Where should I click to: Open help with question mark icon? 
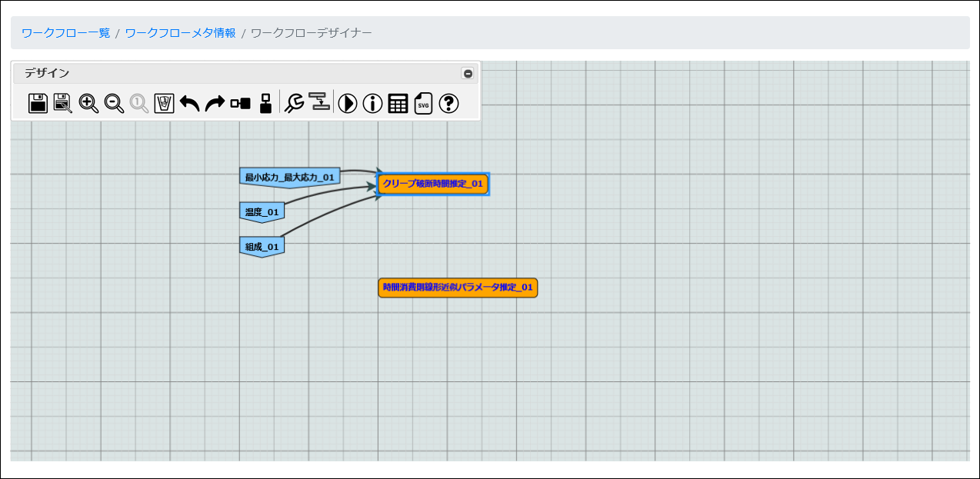coord(449,103)
